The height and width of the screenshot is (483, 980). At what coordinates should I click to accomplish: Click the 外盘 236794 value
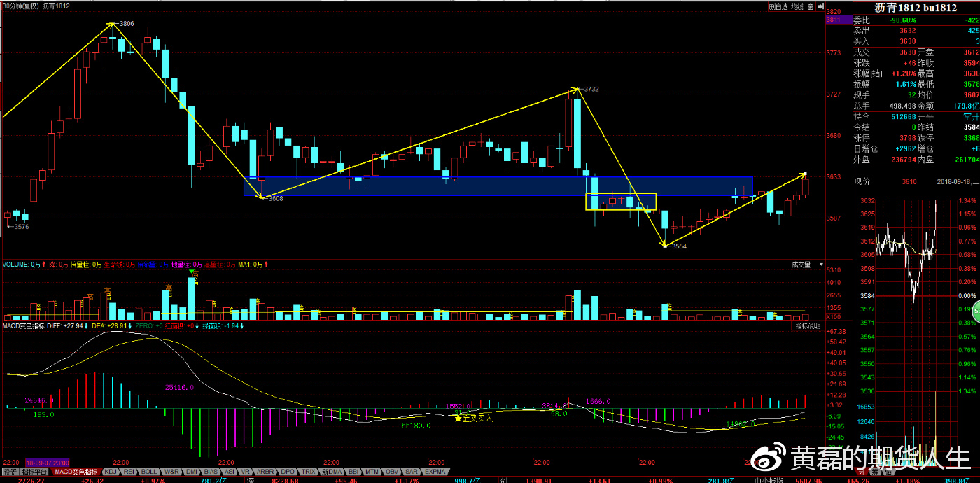[x=904, y=159]
